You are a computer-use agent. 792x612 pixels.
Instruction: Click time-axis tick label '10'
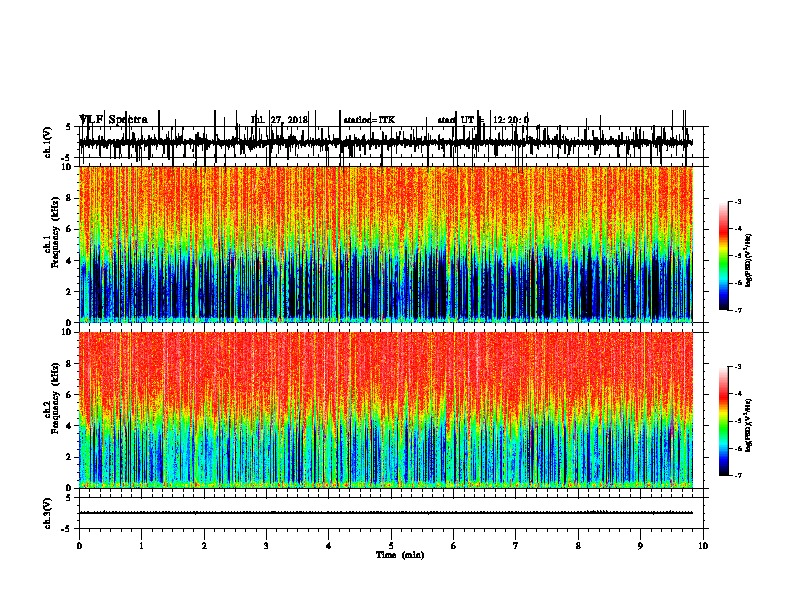[703, 546]
